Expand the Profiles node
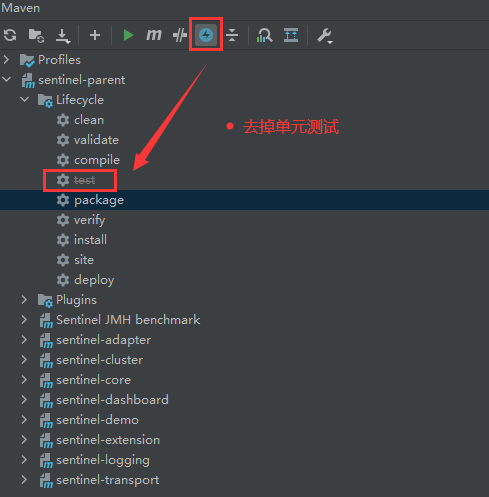Image resolution: width=489 pixels, height=497 pixels. (x=6, y=60)
